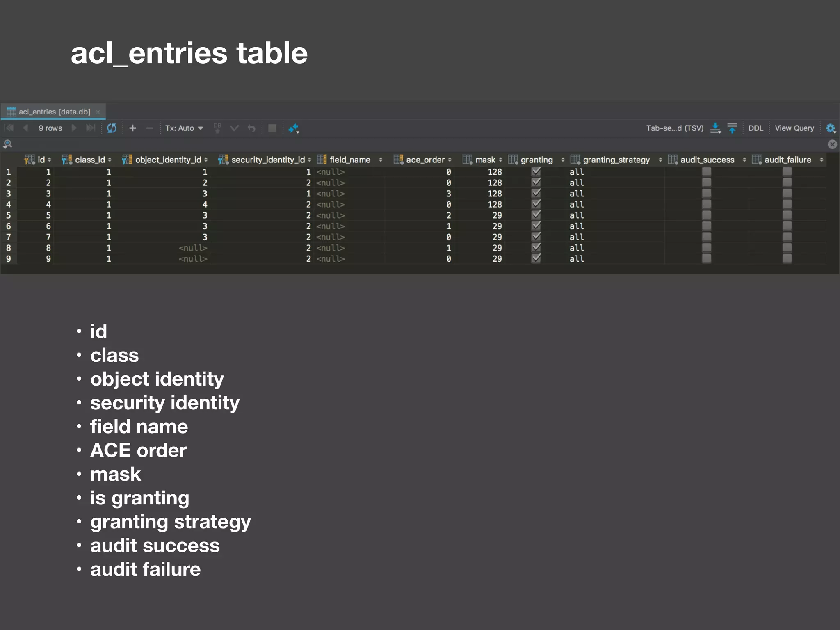Image resolution: width=840 pixels, height=630 pixels.
Task: Select ace_order value 3 in row 3
Action: point(449,194)
